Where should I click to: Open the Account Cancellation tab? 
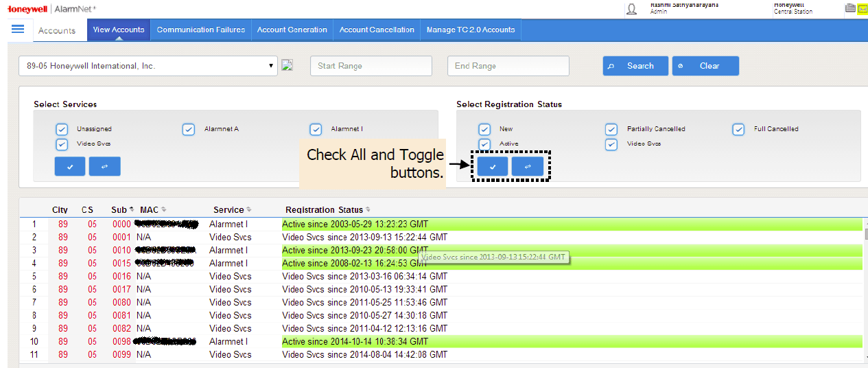(x=377, y=30)
